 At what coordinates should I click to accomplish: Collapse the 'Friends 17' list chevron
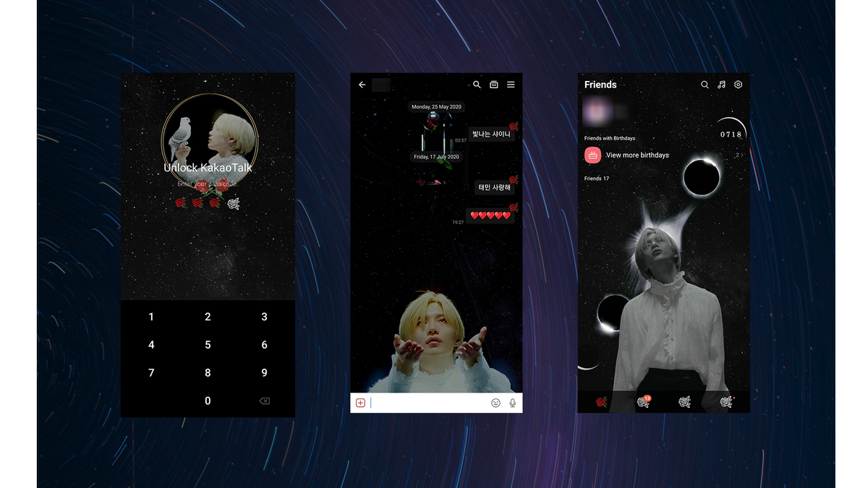tap(741, 179)
